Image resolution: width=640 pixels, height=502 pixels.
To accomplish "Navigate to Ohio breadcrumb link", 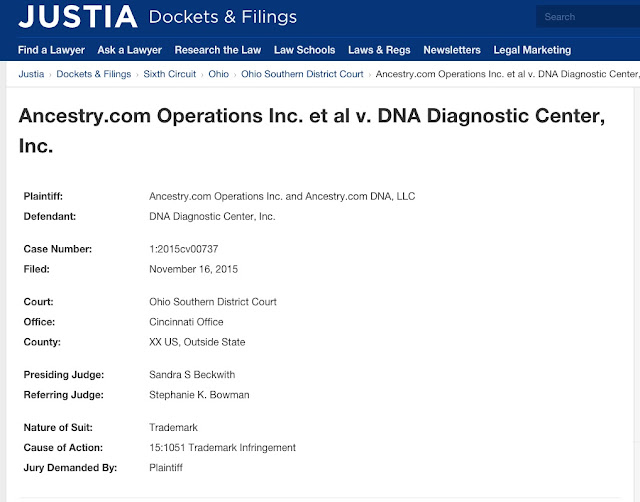I will 219,74.
